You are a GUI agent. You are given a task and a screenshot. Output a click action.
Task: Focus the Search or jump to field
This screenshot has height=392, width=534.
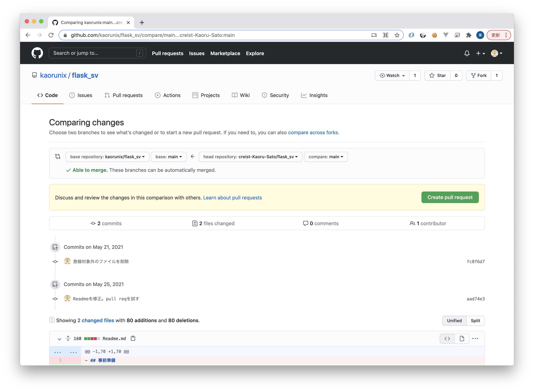coord(94,53)
